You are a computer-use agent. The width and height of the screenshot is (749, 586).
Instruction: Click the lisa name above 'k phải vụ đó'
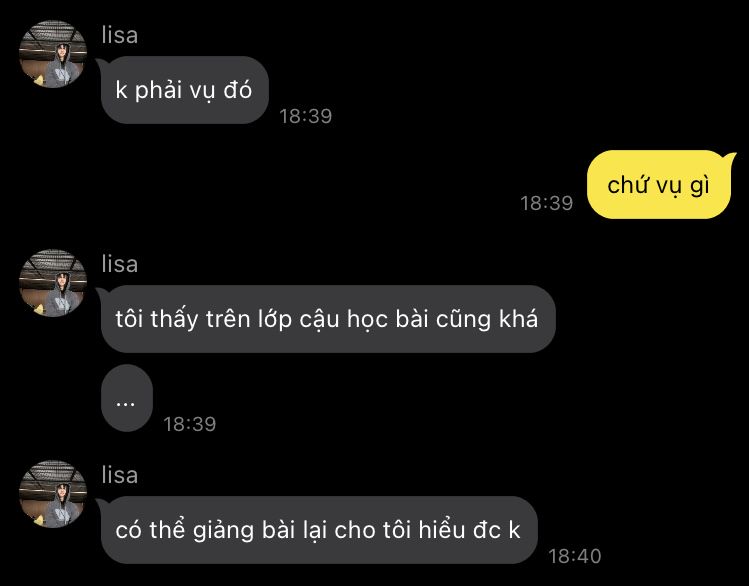pyautogui.click(x=119, y=36)
